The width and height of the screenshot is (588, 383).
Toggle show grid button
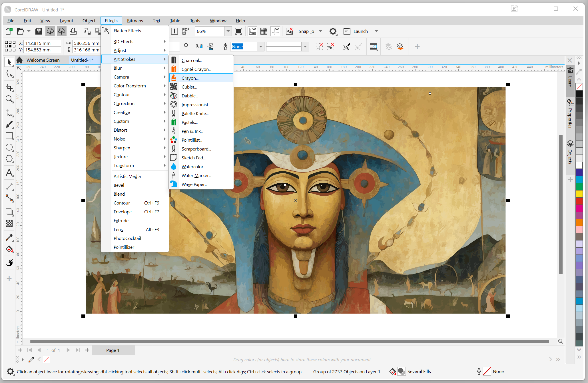(x=264, y=31)
